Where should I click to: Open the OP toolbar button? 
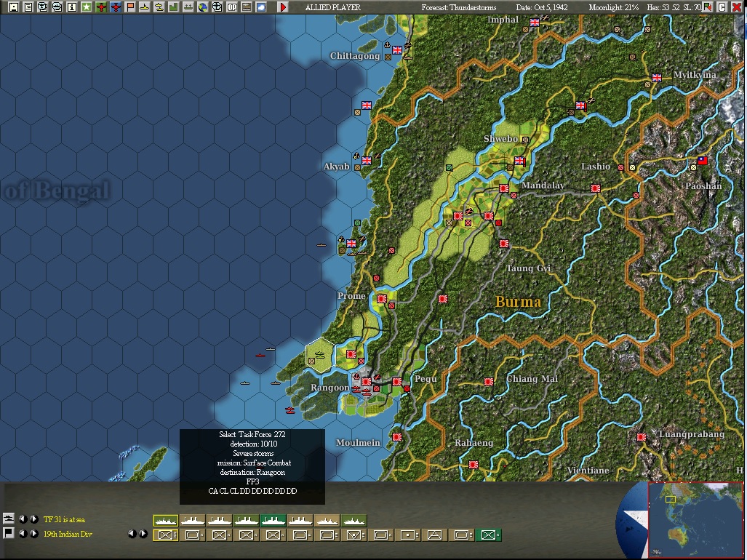[x=232, y=7]
